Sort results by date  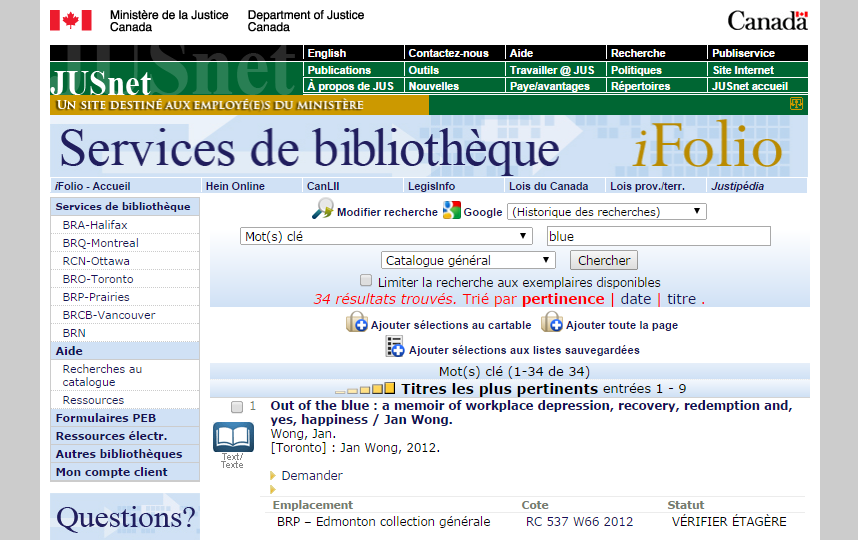pyautogui.click(x=635, y=299)
